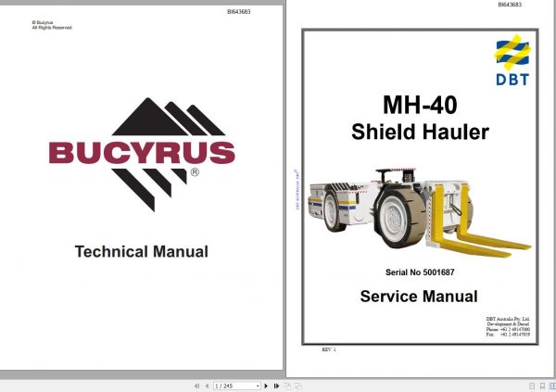Click the Technical Manual title text
556x392 pixels.
point(142,251)
